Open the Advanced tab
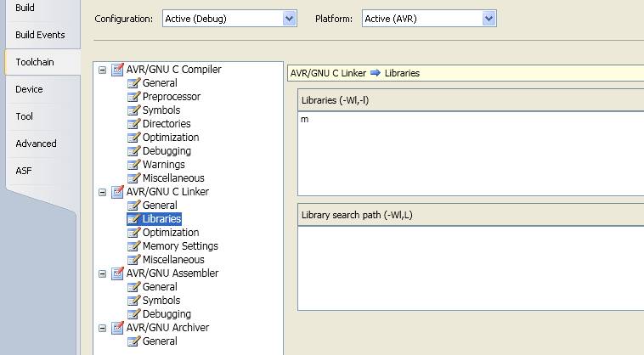The image size is (644, 355). click(x=36, y=144)
